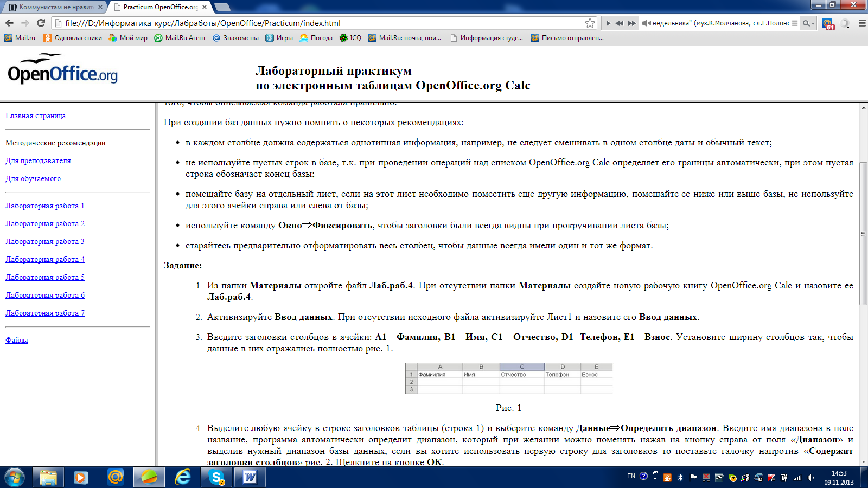Bookmark this page with the star icon
The height and width of the screenshot is (488, 868).
[x=590, y=23]
